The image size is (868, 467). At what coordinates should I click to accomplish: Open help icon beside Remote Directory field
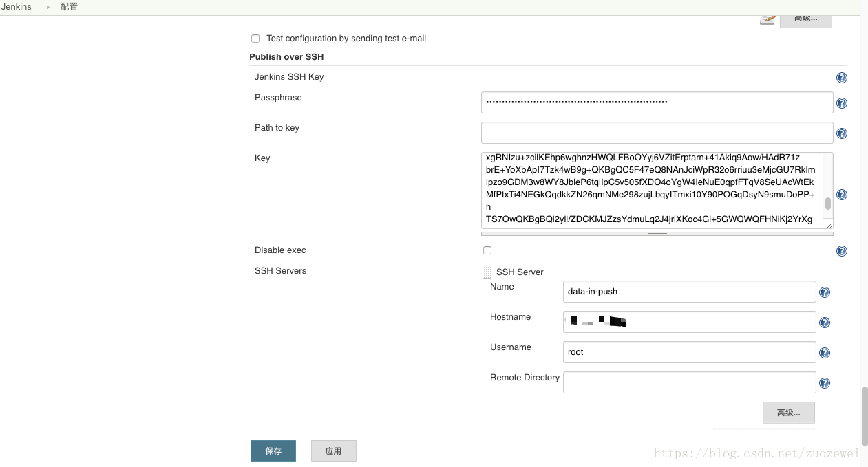pos(824,383)
